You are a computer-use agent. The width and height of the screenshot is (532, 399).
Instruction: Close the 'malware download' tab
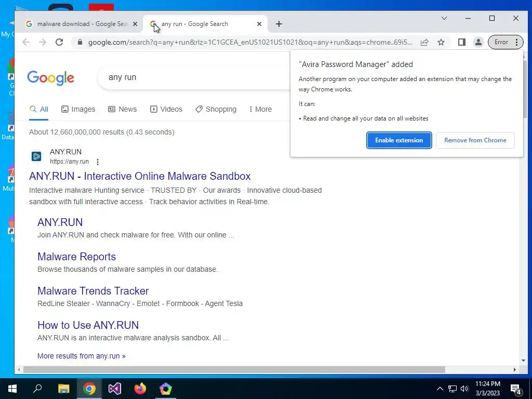pos(135,24)
